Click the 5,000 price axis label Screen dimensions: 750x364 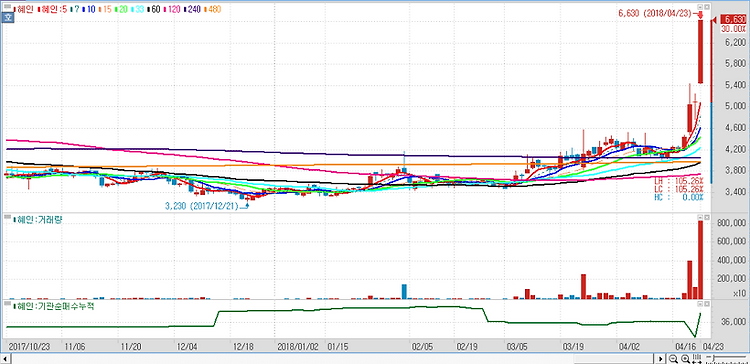735,106
